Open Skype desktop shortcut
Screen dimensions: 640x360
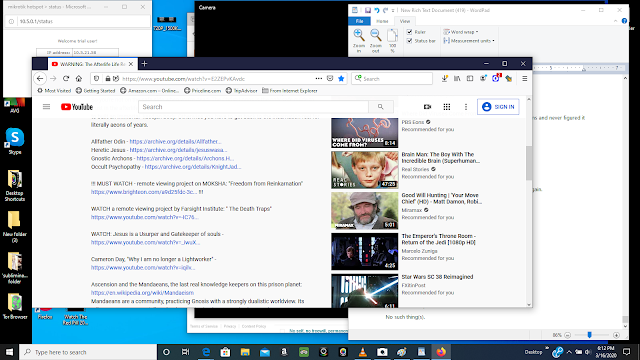pyautogui.click(x=15, y=141)
